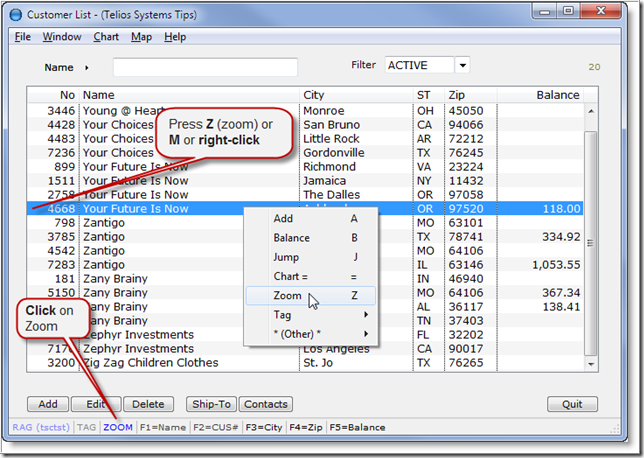This screenshot has width=644, height=458.
Task: Open the Help menu
Action: coord(175,37)
